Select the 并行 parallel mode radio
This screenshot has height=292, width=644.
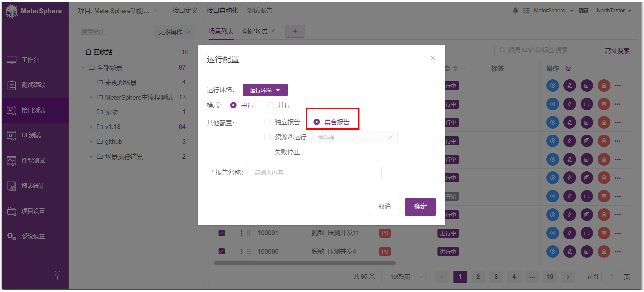pos(270,105)
